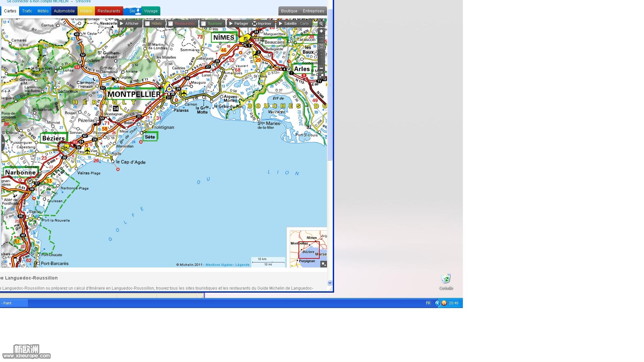Open the Légende link
The image size is (644, 362).
[x=243, y=265]
